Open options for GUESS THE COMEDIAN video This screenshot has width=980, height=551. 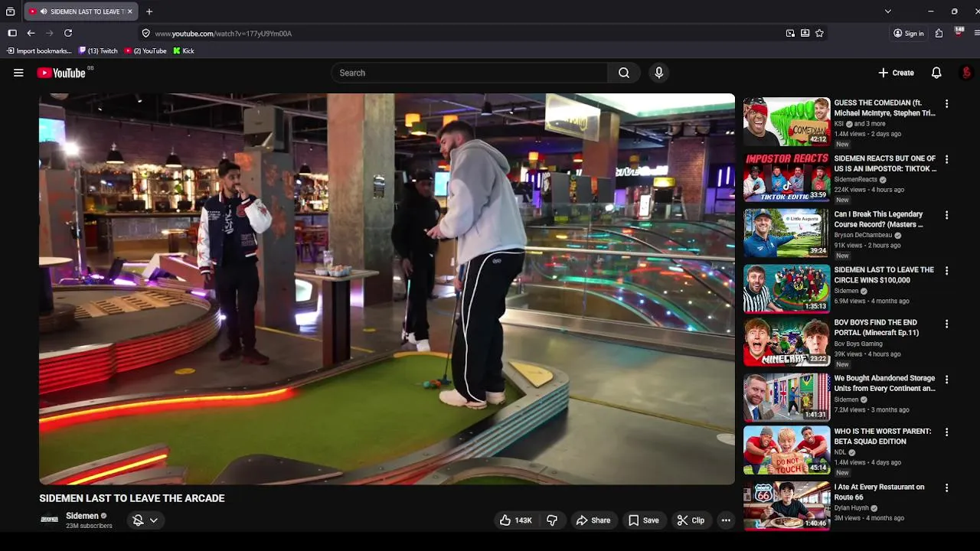click(x=946, y=104)
